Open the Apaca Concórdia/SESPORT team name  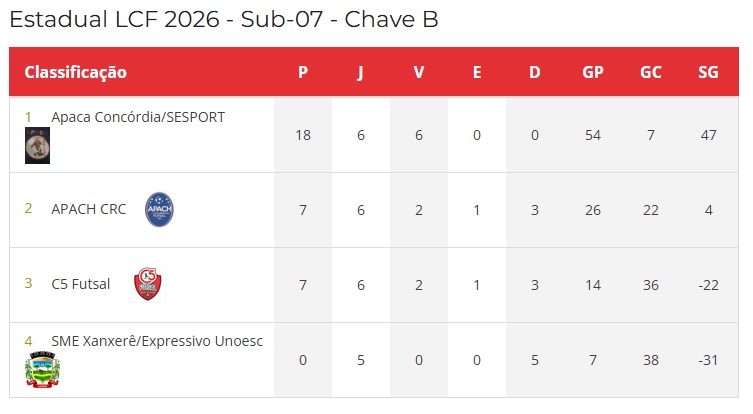[x=138, y=117]
